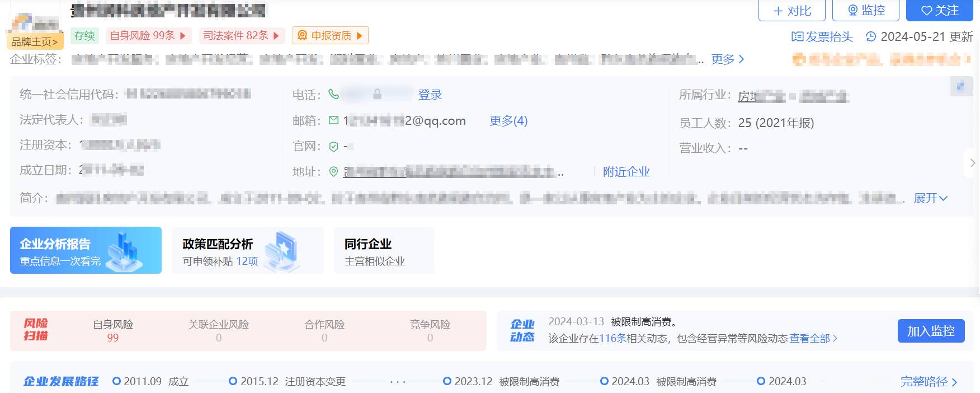Viewport: 980px width, 393px height.
Task: Open 更多(4) email addresses
Action: (x=508, y=121)
